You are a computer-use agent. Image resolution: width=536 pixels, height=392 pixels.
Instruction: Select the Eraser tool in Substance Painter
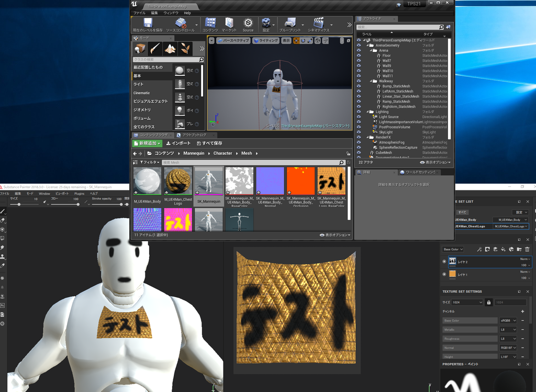tap(3, 220)
